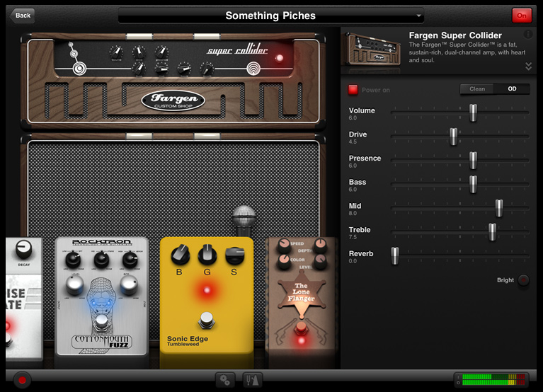Click the microphone on the cabinet

pos(244,220)
